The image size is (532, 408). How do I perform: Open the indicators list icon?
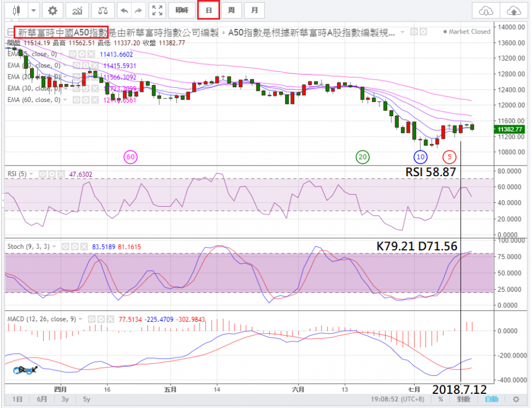pyautogui.click(x=77, y=11)
